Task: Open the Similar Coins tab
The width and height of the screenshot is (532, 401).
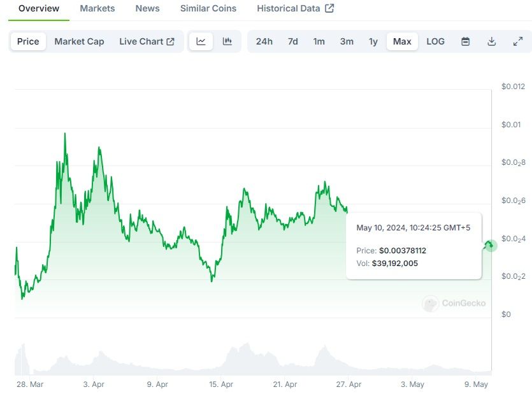Action: [x=208, y=8]
